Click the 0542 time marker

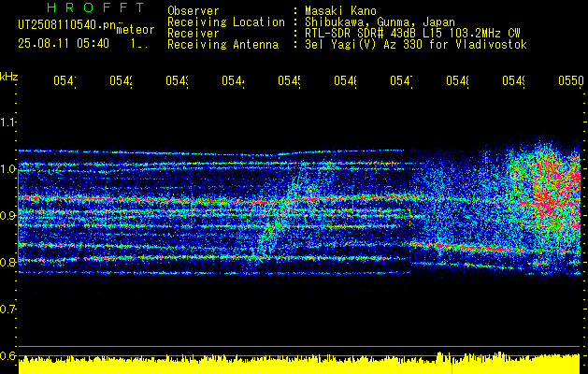pyautogui.click(x=122, y=80)
